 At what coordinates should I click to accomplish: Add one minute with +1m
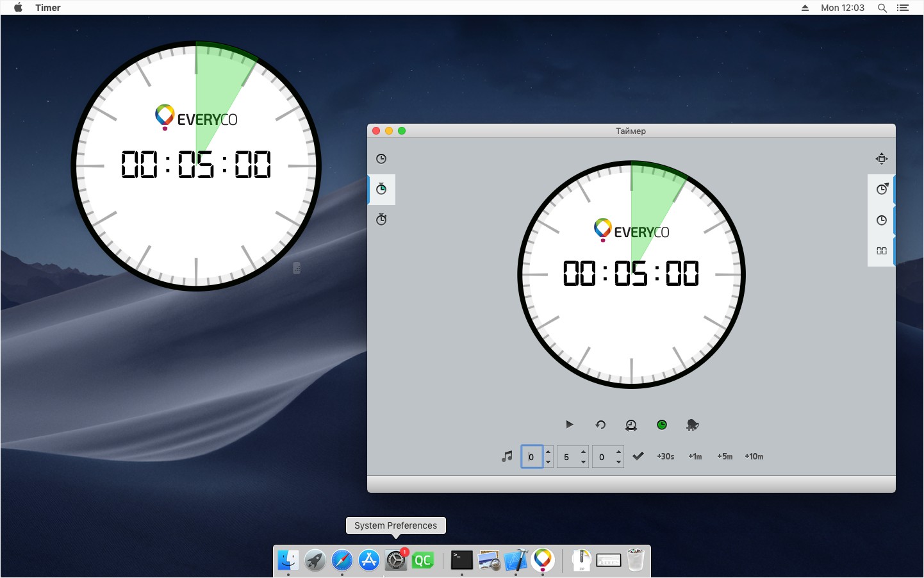point(695,456)
